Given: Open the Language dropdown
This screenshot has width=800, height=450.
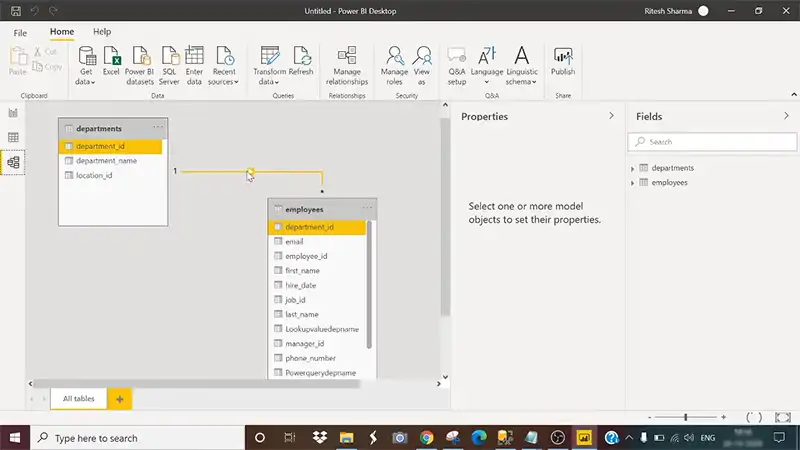Looking at the screenshot, I should 487,65.
